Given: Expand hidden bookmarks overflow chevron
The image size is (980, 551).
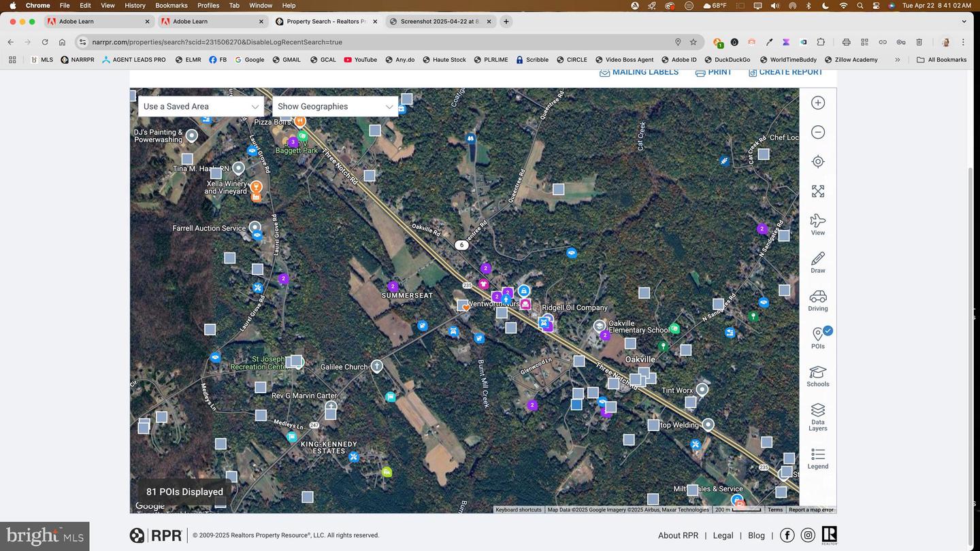Looking at the screenshot, I should [898, 60].
